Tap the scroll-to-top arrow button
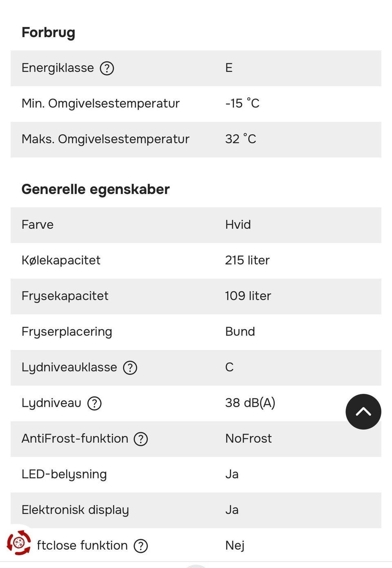The image size is (392, 568). coord(363,412)
